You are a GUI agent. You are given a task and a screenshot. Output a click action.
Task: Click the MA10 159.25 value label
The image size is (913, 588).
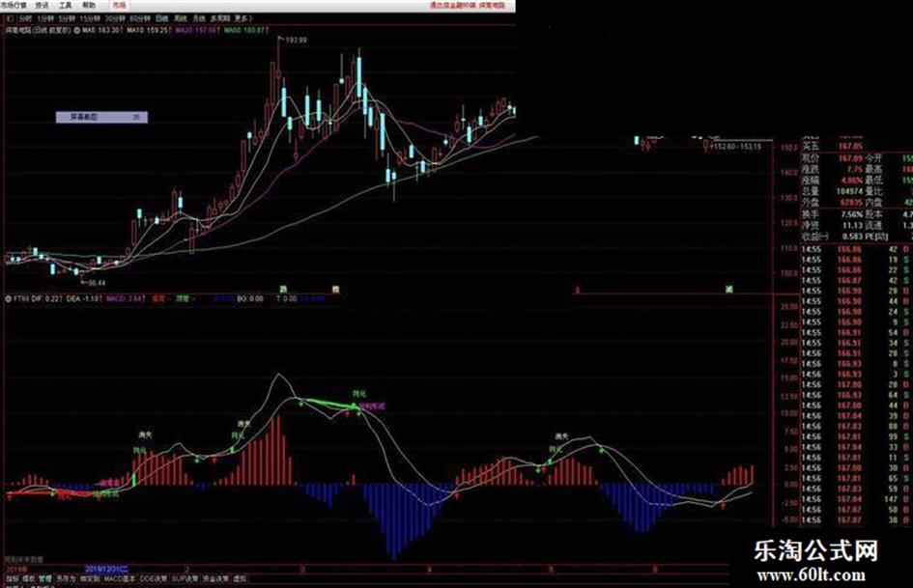click(149, 30)
